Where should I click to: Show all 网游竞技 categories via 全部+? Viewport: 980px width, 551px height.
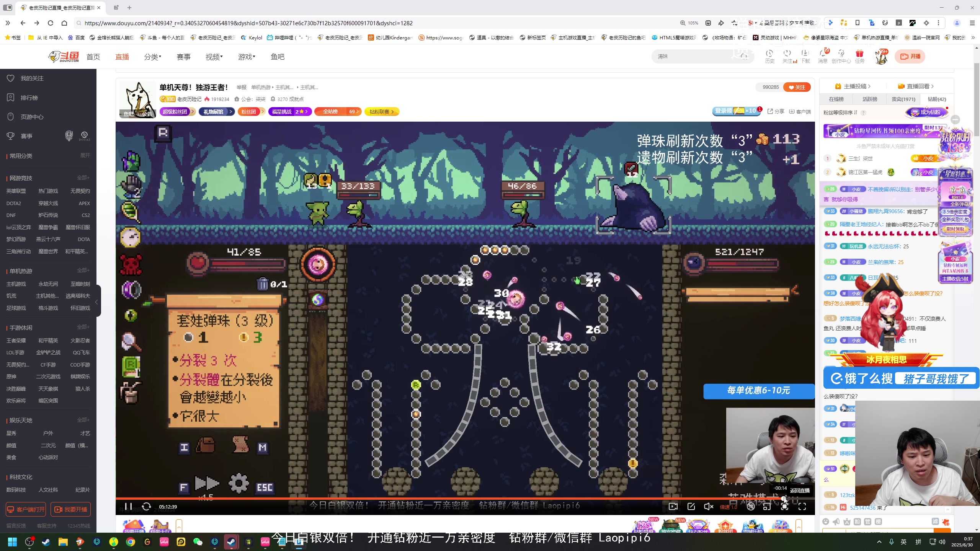tap(83, 178)
